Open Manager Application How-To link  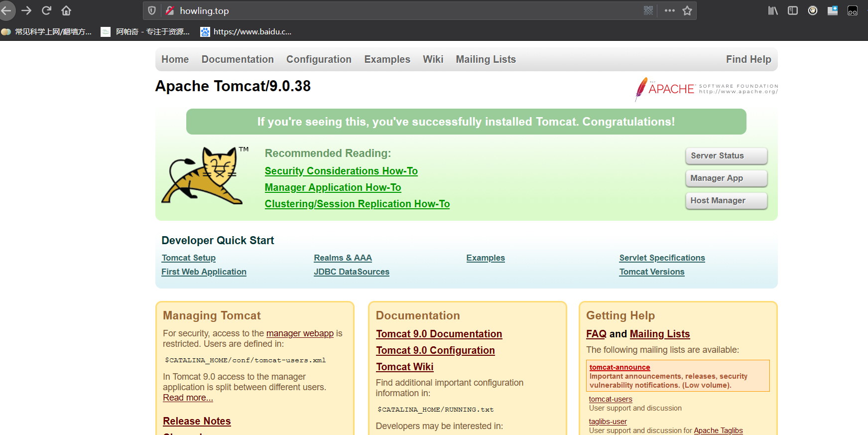[333, 187]
